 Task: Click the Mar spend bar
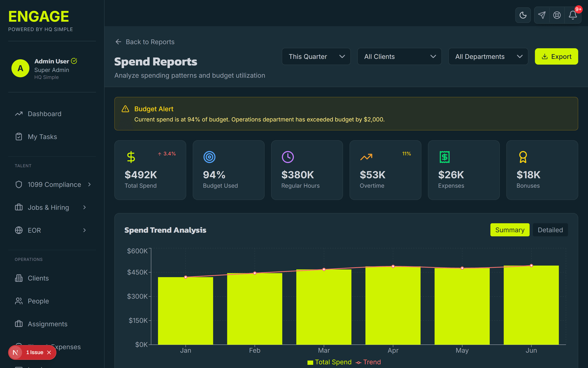(x=324, y=307)
